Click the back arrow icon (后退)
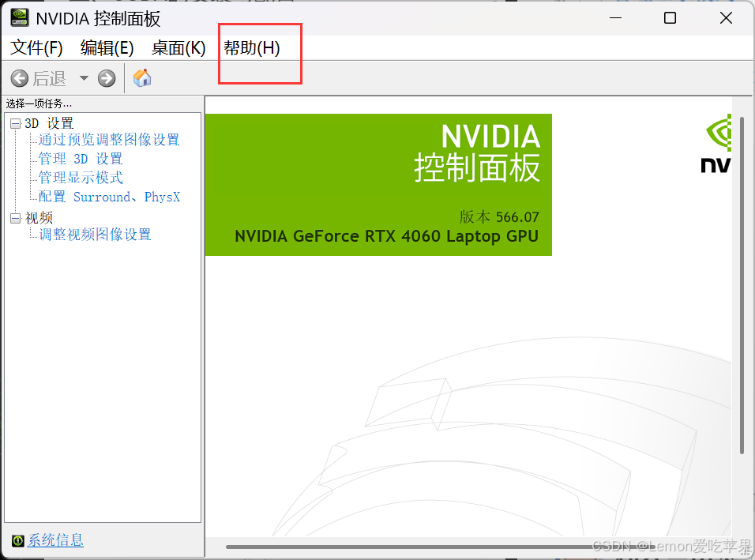Screen dimensions: 755x560 click(x=20, y=78)
